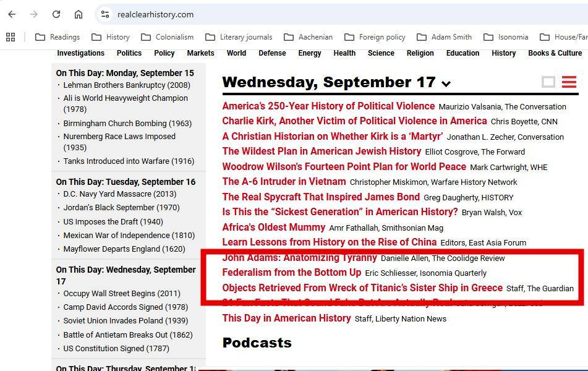Open Woodrow Wilson's Fourteen Point Plan article
The height and width of the screenshot is (371, 588).
tap(344, 166)
